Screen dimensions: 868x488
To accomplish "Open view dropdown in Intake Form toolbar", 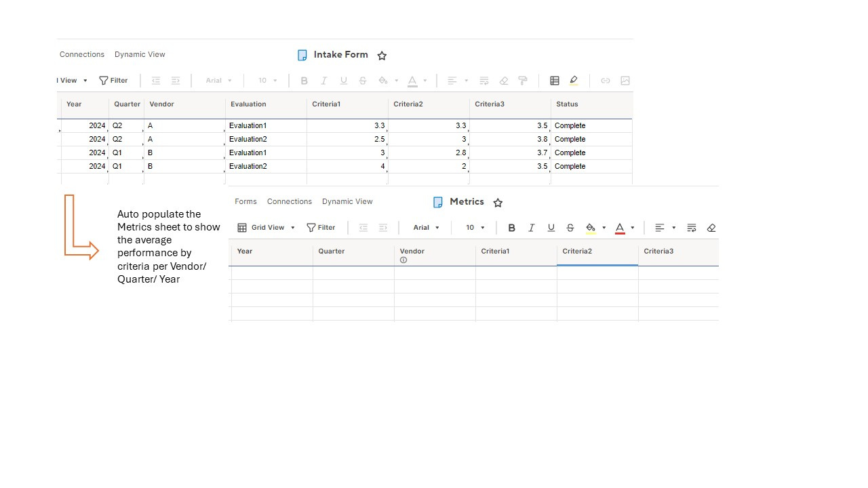I will [x=73, y=81].
